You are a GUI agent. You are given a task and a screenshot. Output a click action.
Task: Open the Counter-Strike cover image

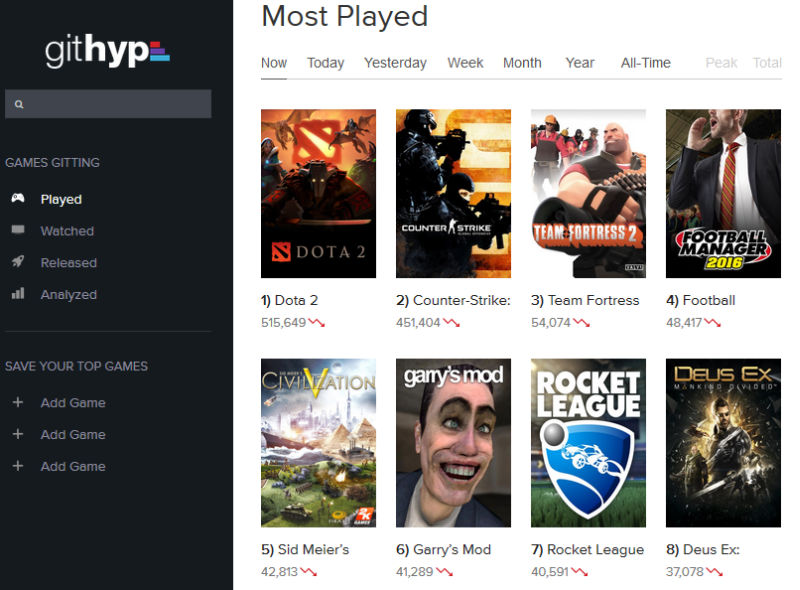tap(454, 193)
